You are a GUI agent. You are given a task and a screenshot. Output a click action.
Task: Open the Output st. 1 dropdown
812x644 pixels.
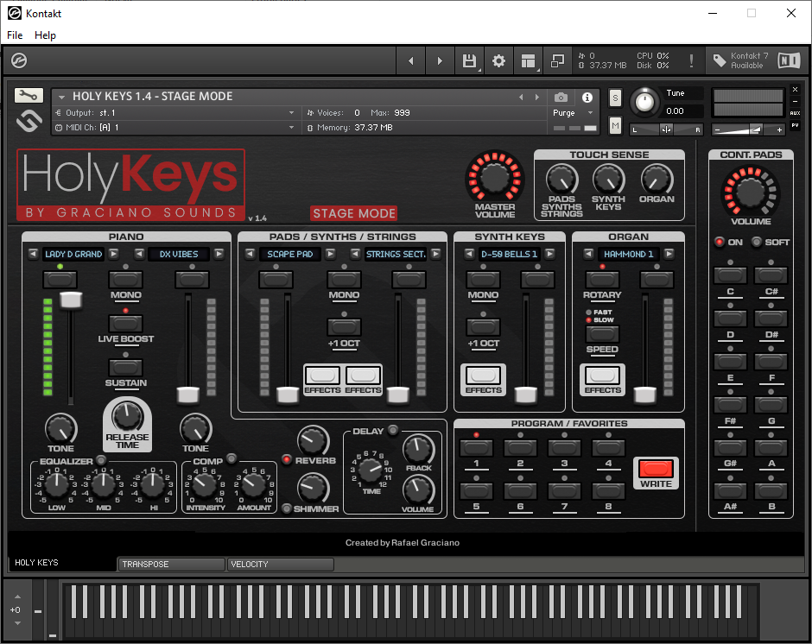click(x=175, y=113)
